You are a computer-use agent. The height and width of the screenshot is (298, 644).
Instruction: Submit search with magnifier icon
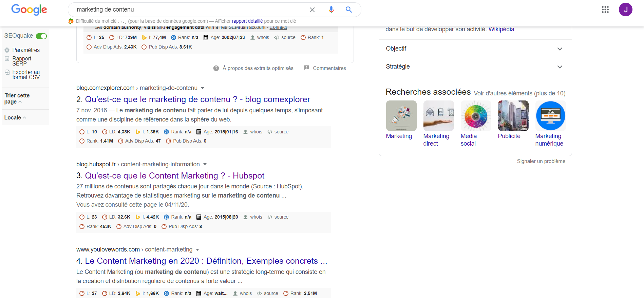(x=348, y=10)
